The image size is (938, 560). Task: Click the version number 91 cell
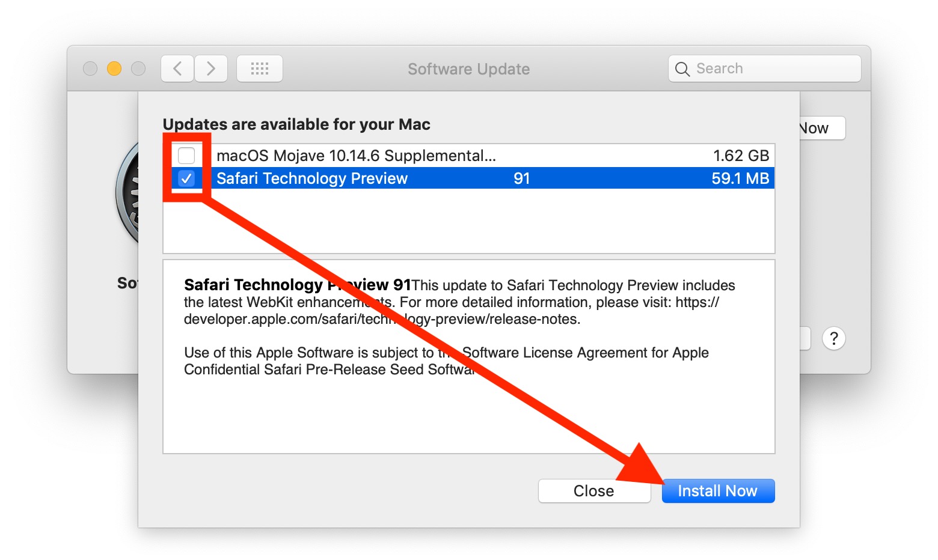click(x=521, y=178)
